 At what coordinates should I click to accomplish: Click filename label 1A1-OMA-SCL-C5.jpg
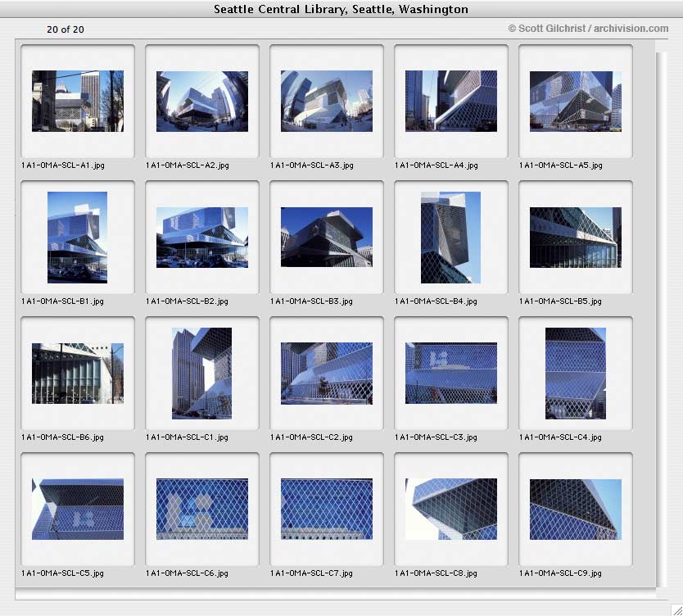pyautogui.click(x=63, y=573)
